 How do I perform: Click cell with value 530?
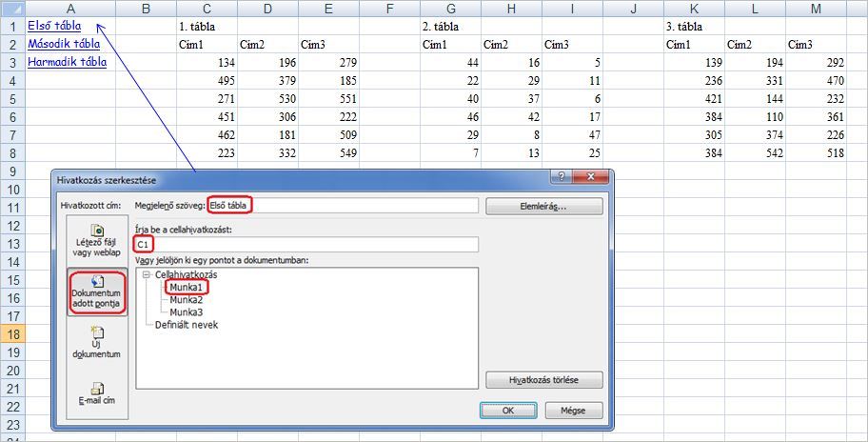[268, 98]
